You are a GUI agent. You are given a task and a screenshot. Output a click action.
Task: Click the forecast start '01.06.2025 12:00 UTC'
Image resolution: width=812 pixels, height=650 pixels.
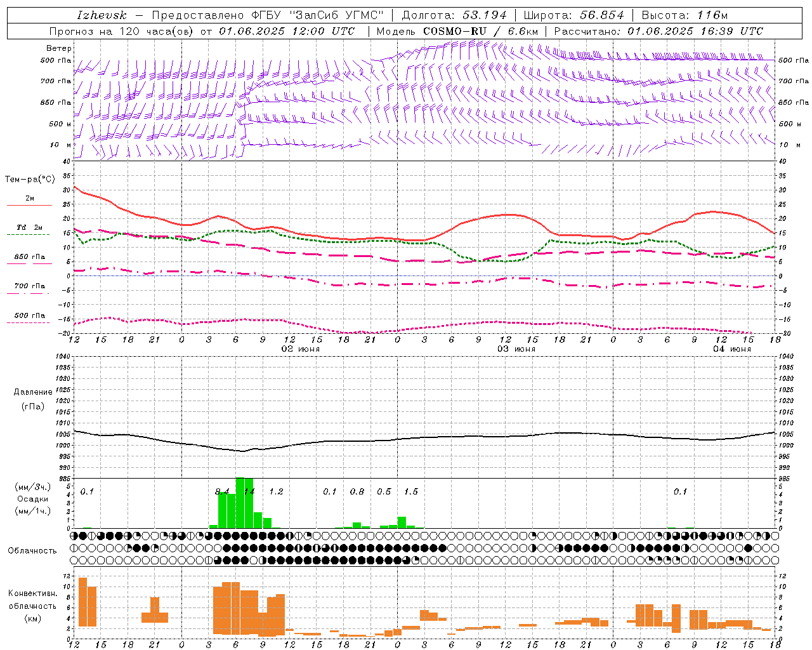(x=287, y=31)
